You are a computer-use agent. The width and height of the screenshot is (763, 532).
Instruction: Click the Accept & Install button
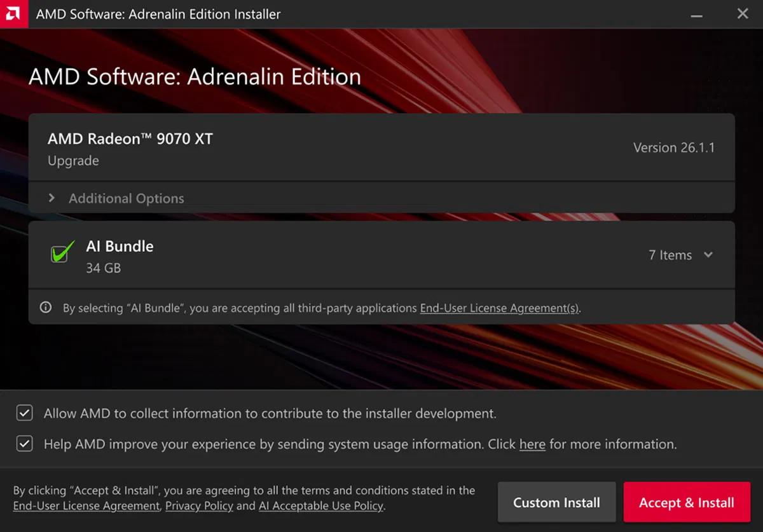pos(687,502)
